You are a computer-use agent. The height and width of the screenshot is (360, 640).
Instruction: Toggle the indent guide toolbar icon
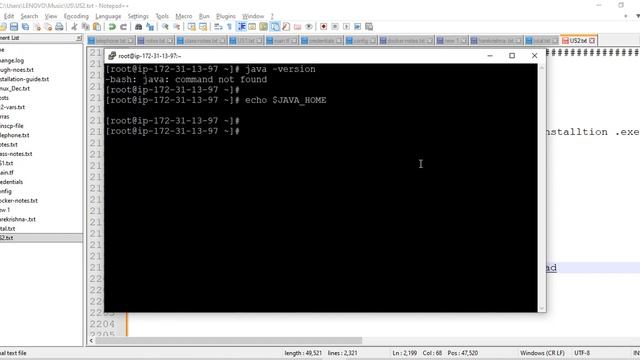tap(241, 27)
